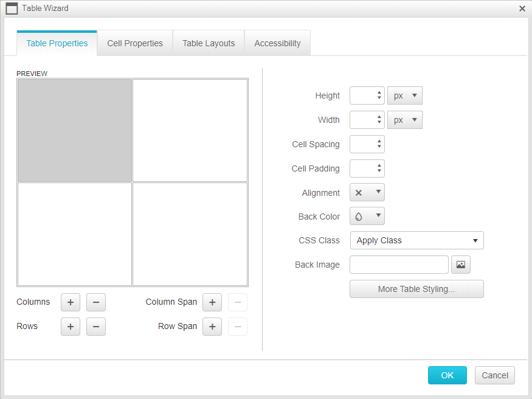Click the Back Image text field
The image size is (532, 399).
click(399, 265)
